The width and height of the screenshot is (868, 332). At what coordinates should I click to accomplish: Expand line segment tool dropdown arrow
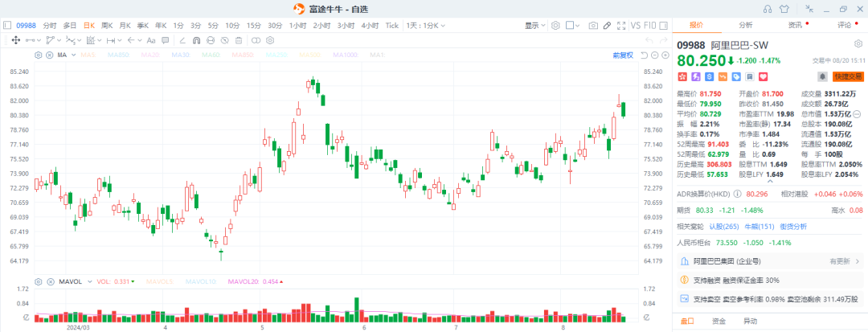(40, 40)
